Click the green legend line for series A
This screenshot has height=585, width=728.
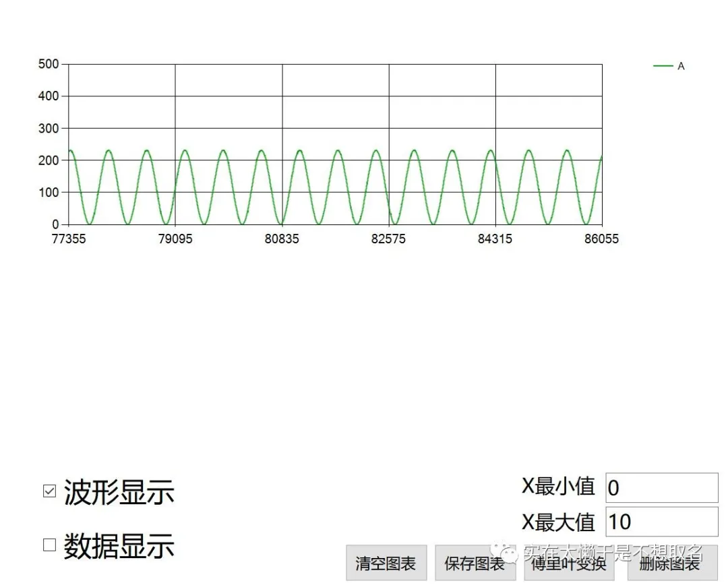click(663, 66)
